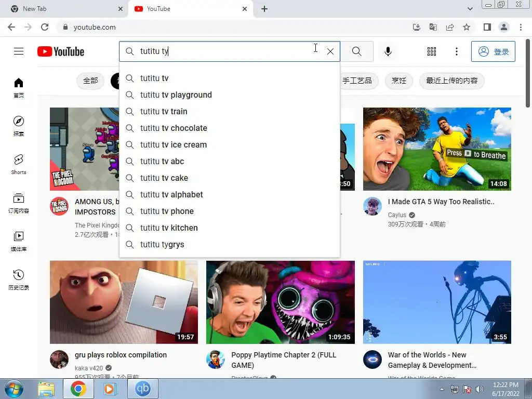Choose suggestion 'tutitu tv playground'
Viewport: 532px width, 399px height.
coord(229,95)
